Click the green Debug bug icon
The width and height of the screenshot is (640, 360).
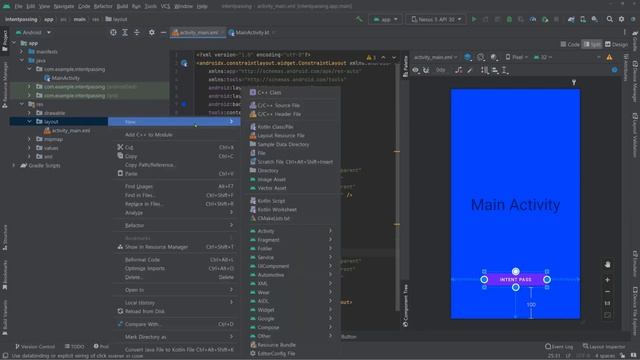[x=509, y=19]
